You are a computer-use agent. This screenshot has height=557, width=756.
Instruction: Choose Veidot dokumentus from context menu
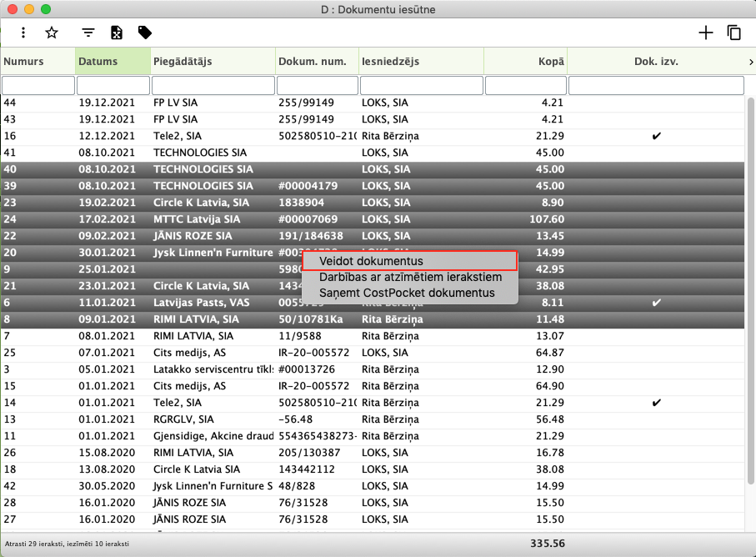410,261
